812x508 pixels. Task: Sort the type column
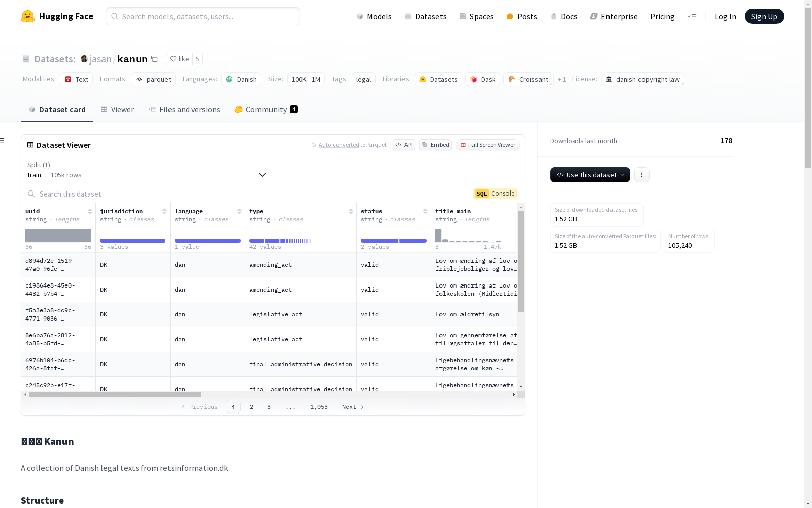point(351,211)
